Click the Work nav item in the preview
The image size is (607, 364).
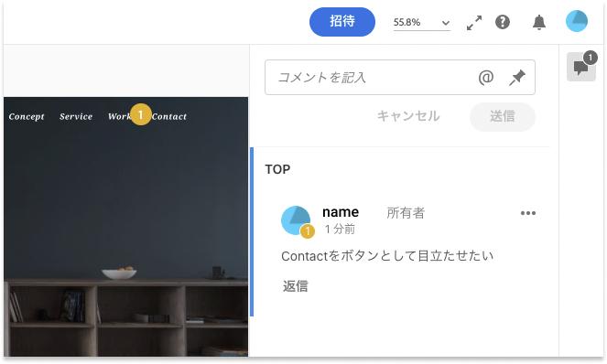pos(119,116)
